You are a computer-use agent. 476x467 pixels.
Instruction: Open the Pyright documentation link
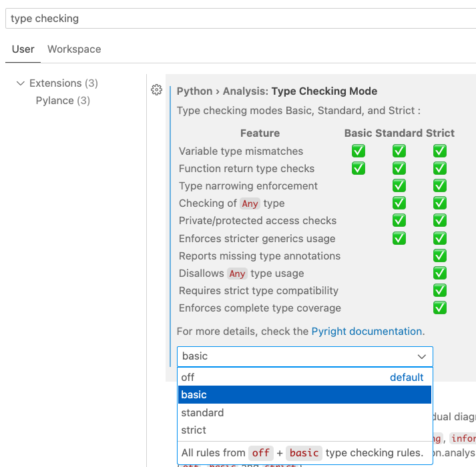coord(367,331)
